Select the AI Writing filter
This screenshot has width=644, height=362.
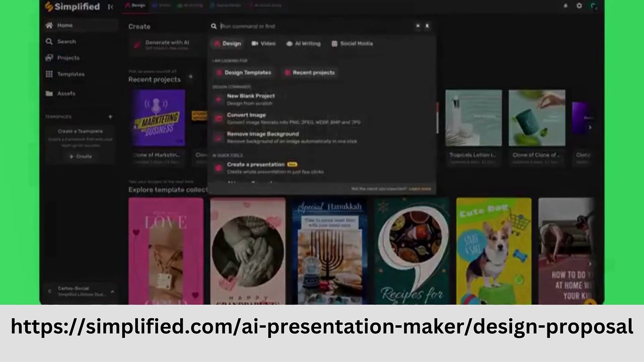[x=303, y=43]
